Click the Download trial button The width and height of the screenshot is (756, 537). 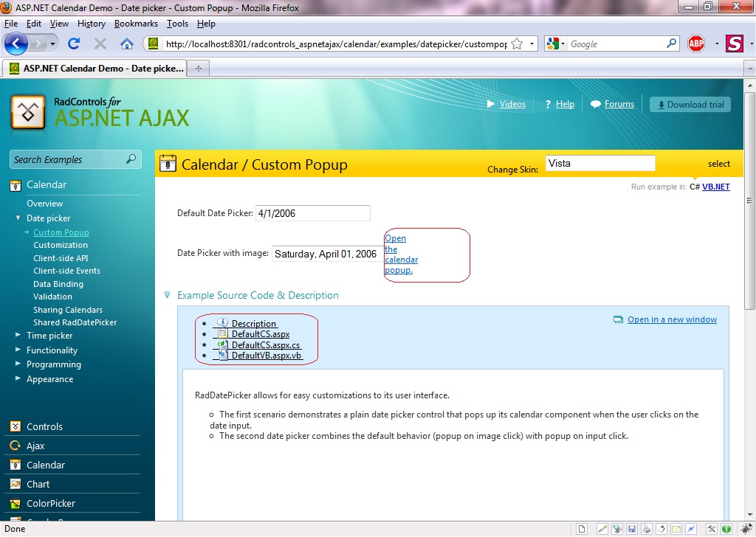click(690, 105)
